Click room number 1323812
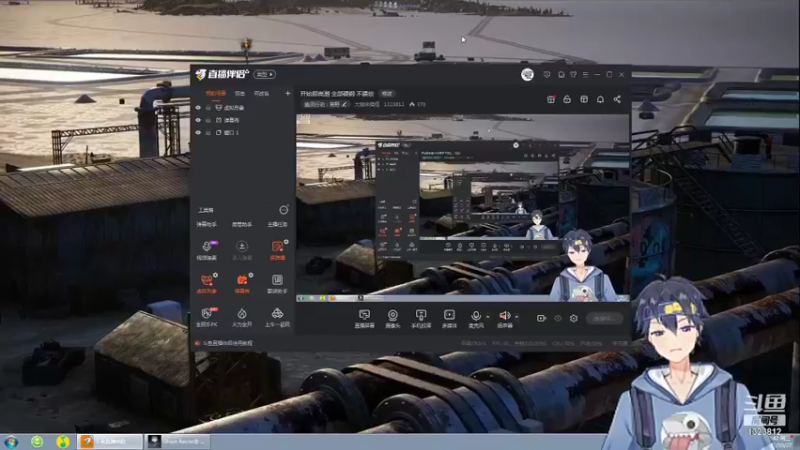The height and width of the screenshot is (450, 800). [x=394, y=105]
